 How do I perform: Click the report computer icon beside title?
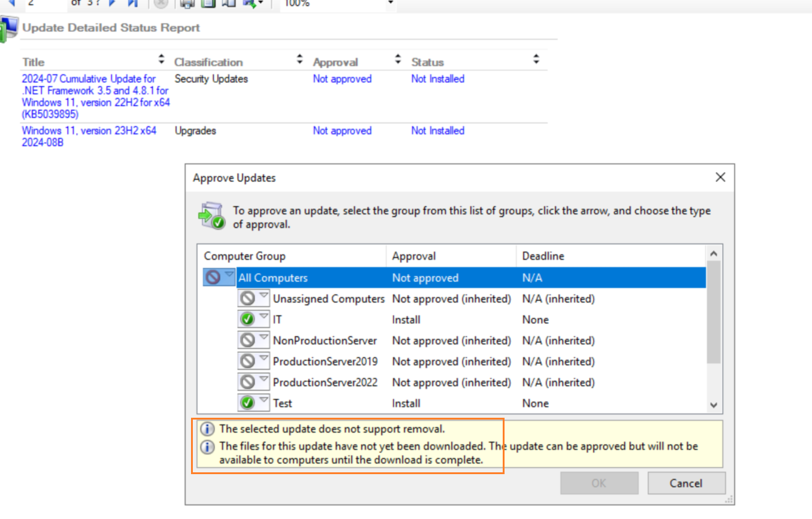coord(8,30)
